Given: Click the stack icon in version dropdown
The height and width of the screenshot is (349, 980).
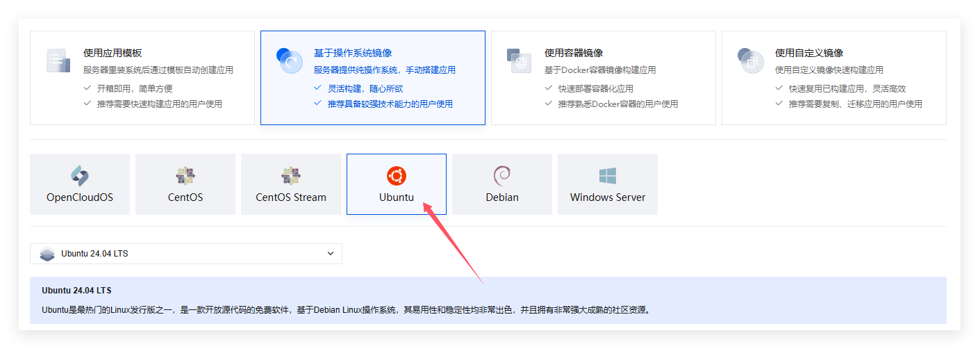Looking at the screenshot, I should [x=47, y=254].
